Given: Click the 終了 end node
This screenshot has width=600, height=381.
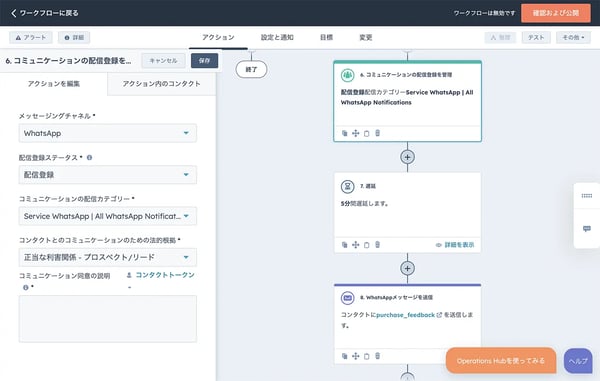Looking at the screenshot, I should pos(251,70).
